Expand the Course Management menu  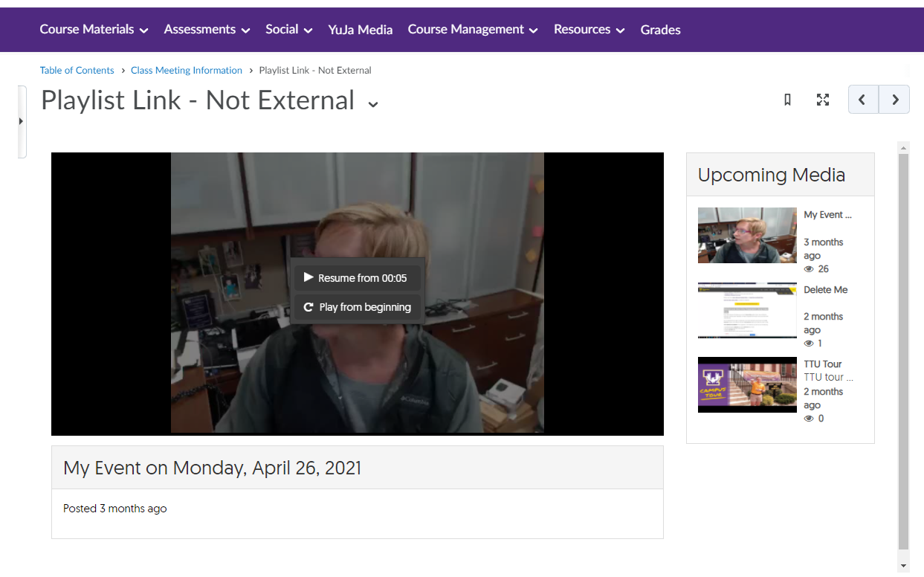click(472, 30)
